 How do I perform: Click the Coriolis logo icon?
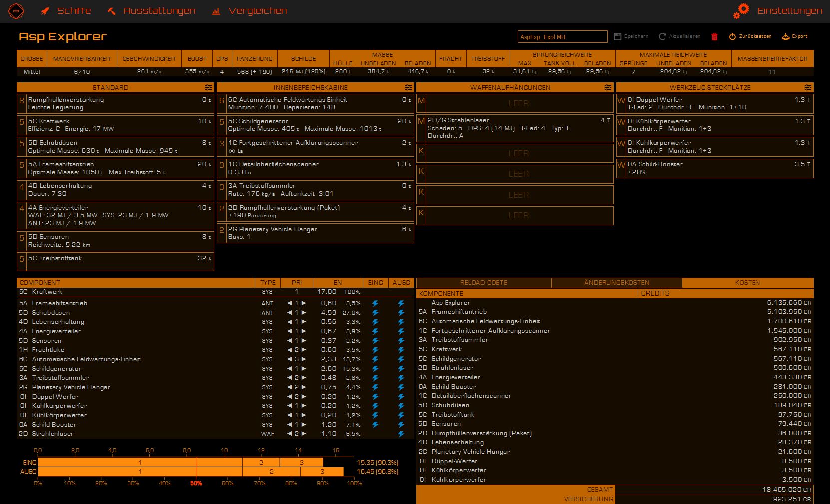16,11
